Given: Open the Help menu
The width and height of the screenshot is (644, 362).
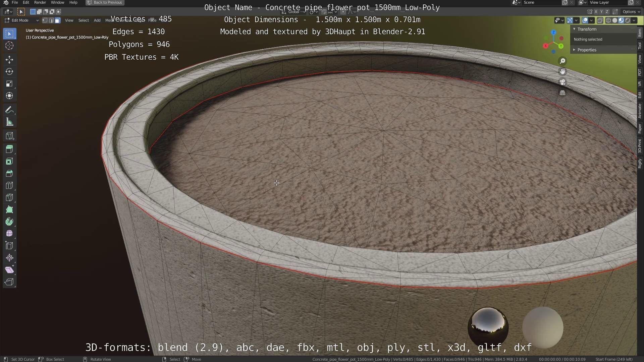Looking at the screenshot, I should point(73,2).
